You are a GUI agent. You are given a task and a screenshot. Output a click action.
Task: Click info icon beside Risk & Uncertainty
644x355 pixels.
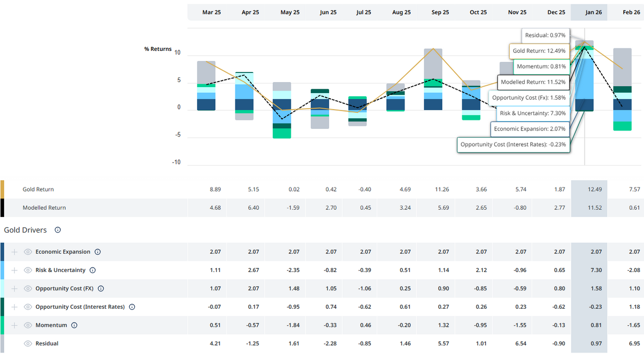(x=93, y=270)
